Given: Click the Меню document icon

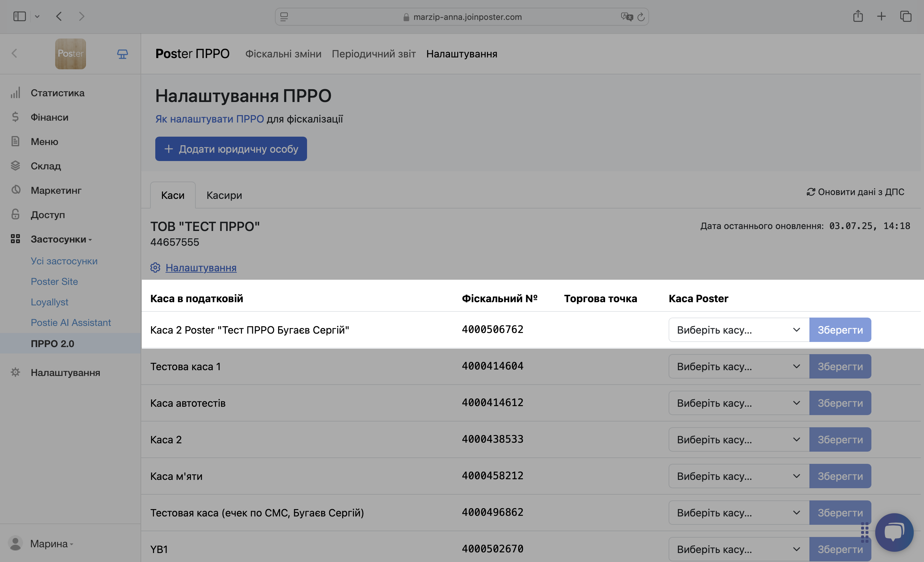Looking at the screenshot, I should [15, 141].
